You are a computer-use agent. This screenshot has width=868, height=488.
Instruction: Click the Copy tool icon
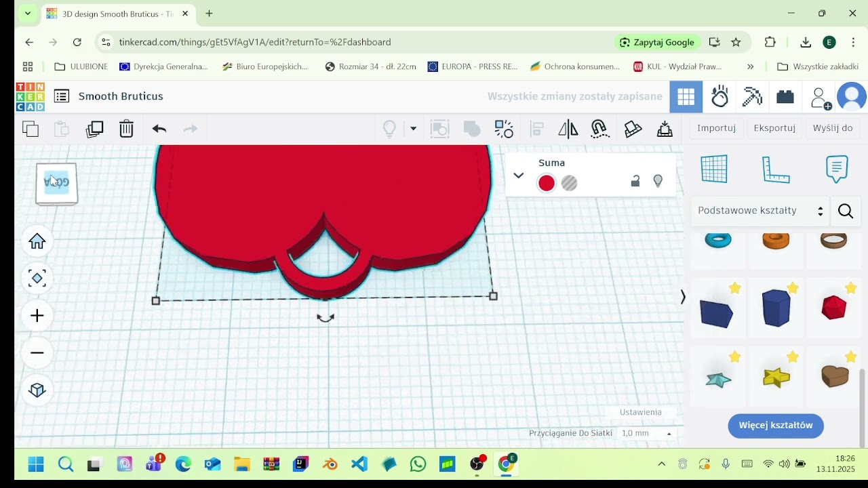click(31, 129)
